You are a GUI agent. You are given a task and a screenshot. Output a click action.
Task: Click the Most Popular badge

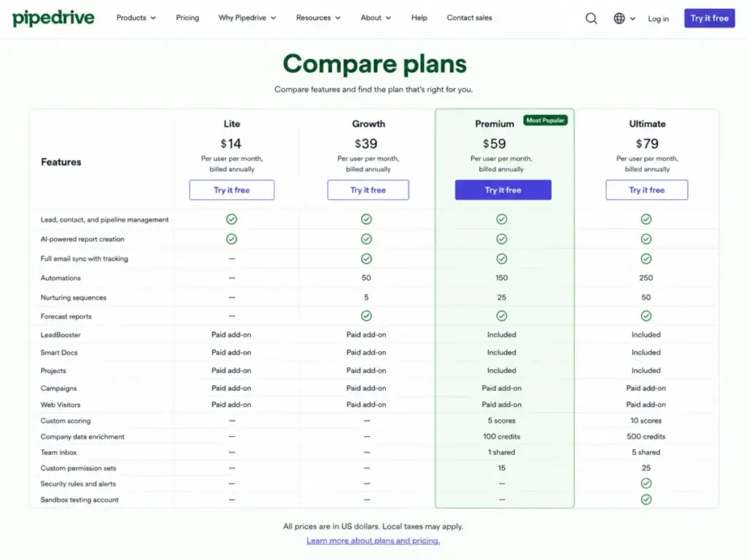546,120
